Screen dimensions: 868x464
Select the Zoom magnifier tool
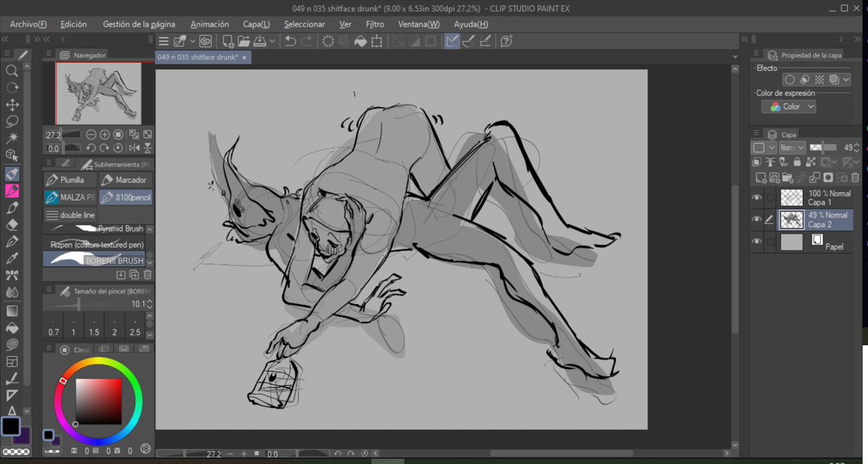[x=12, y=70]
